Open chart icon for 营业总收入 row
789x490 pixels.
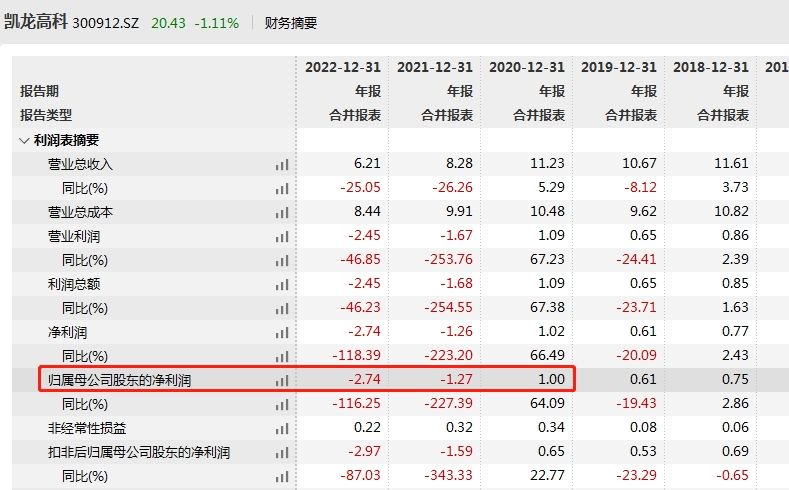tap(282, 165)
